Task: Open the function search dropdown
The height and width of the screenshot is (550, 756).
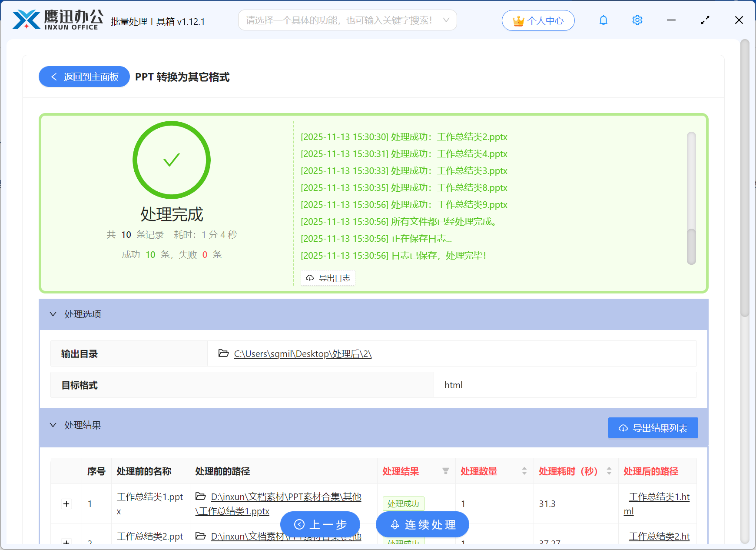Action: click(x=446, y=20)
